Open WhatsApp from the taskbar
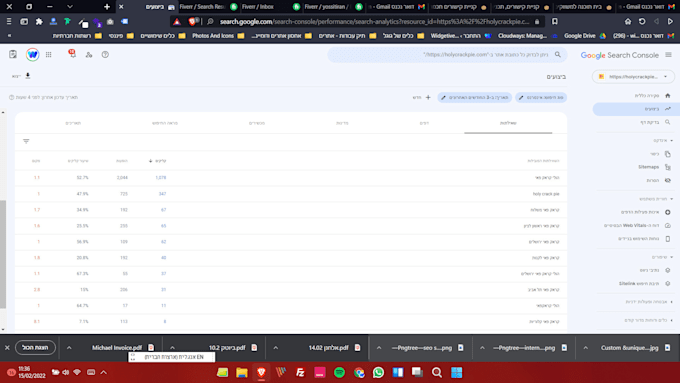 point(378,373)
